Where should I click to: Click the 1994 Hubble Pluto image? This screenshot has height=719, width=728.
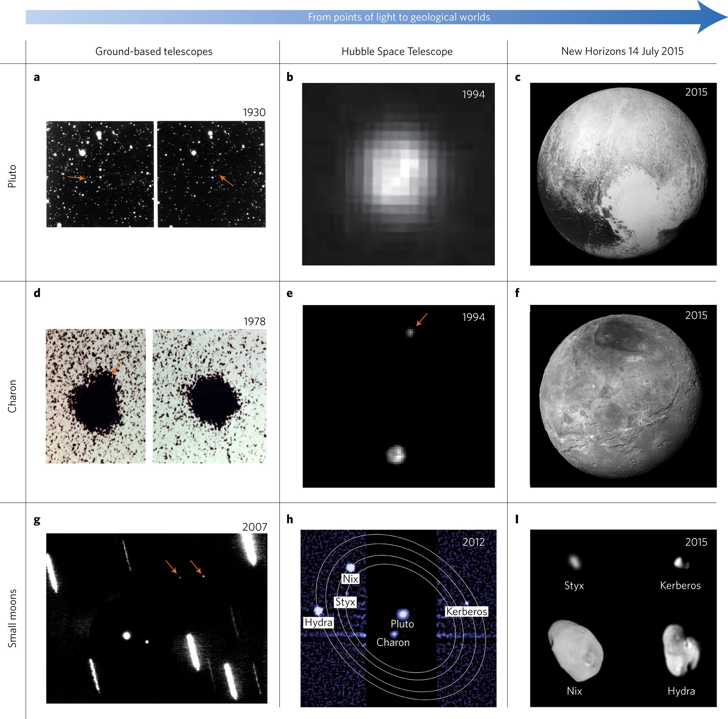(398, 174)
